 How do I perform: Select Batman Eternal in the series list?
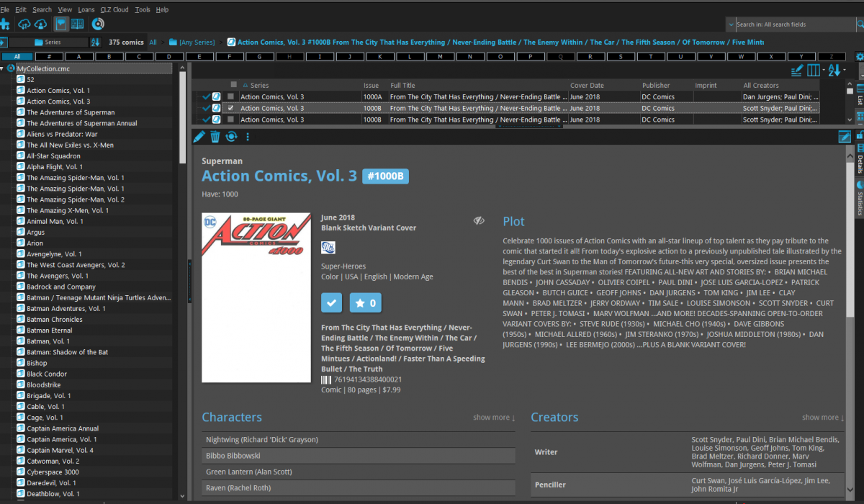(x=50, y=330)
